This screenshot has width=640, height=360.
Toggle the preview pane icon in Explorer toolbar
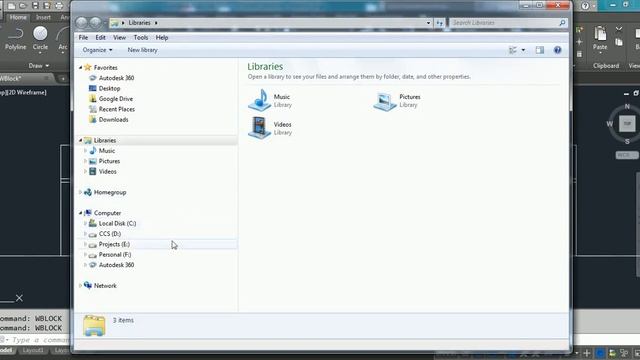pos(540,50)
